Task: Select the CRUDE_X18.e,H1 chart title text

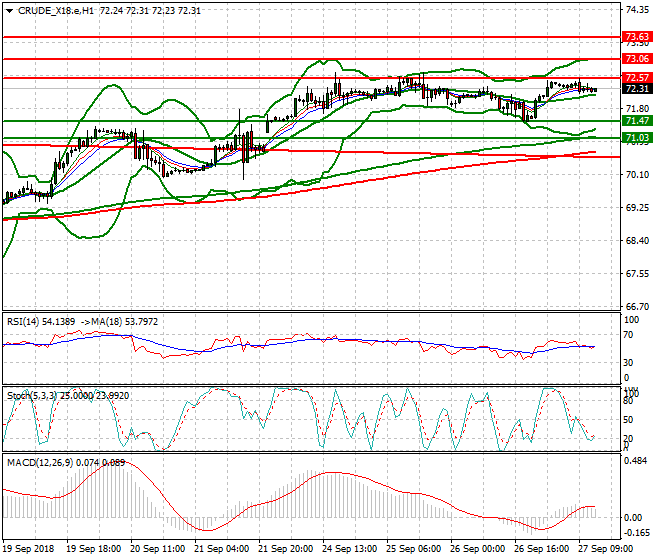Action: pos(56,11)
